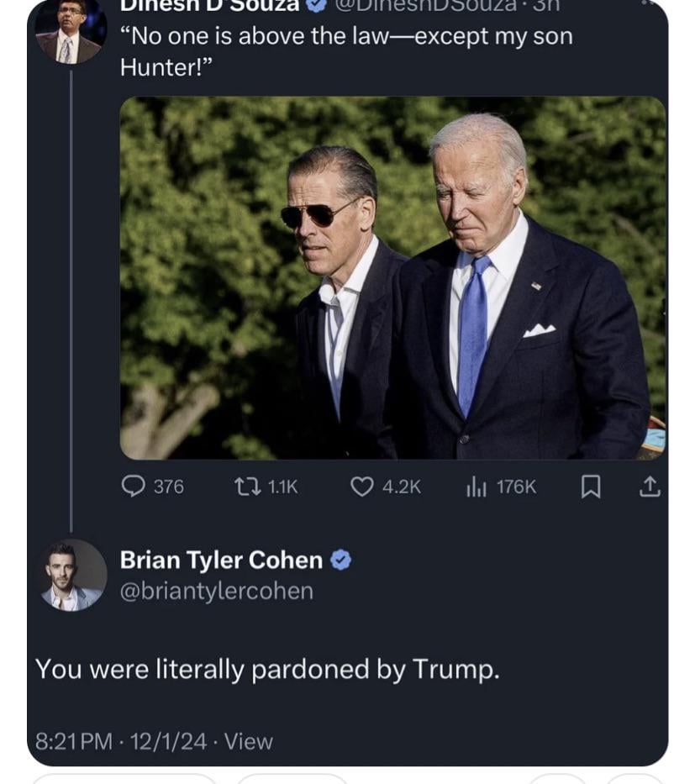The image size is (695, 784).
Task: Click the reply speech bubble icon
Action: click(134, 486)
